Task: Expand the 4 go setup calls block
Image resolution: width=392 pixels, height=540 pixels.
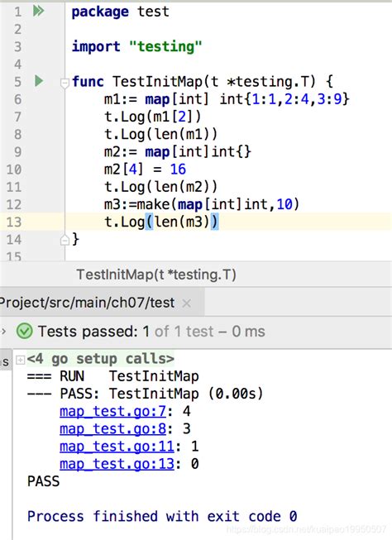Action: click(x=21, y=360)
